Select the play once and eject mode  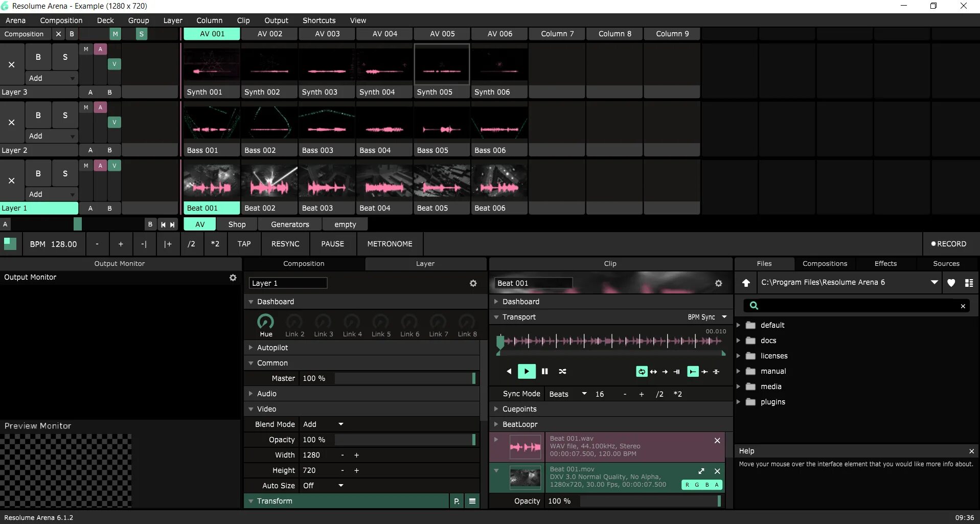coord(665,372)
